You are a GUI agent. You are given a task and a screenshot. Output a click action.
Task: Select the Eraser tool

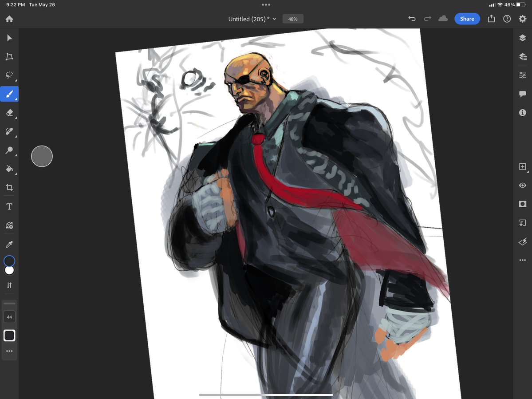click(9, 113)
